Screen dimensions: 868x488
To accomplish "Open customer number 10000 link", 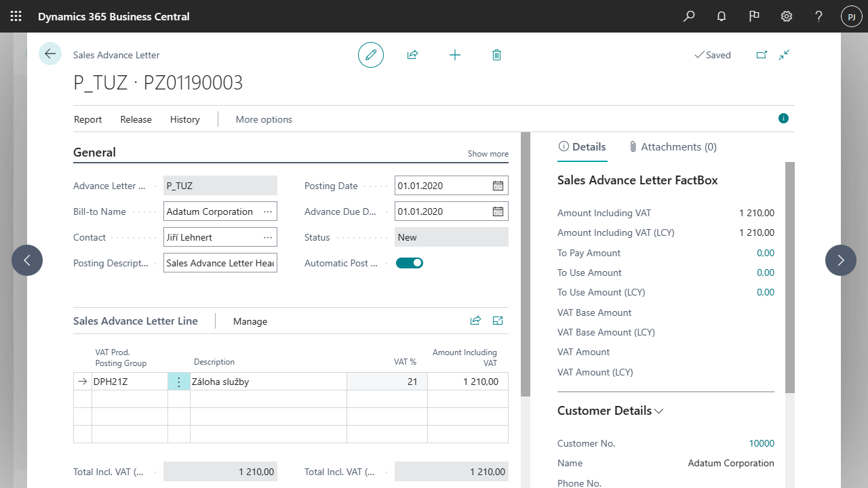I will click(x=762, y=443).
